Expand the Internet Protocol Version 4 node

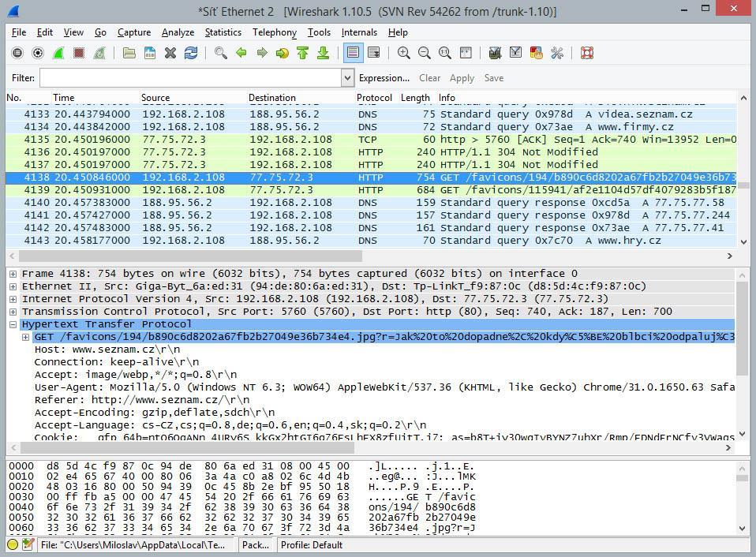pos(13,299)
